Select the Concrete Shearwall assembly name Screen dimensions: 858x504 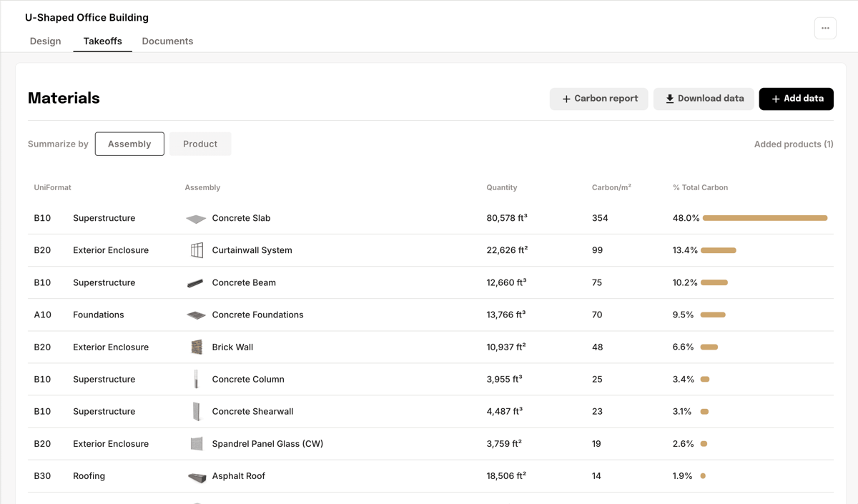click(252, 411)
